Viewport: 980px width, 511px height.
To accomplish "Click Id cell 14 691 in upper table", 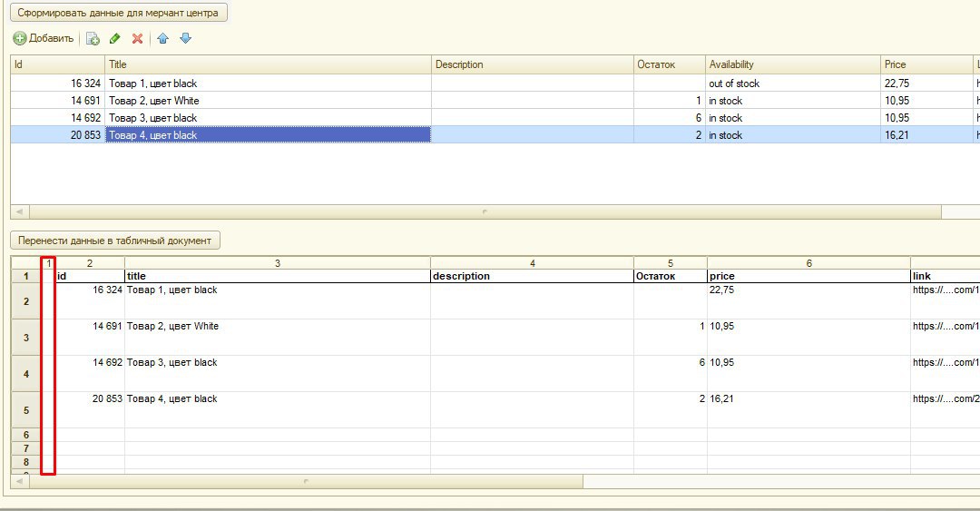I will tap(57, 101).
